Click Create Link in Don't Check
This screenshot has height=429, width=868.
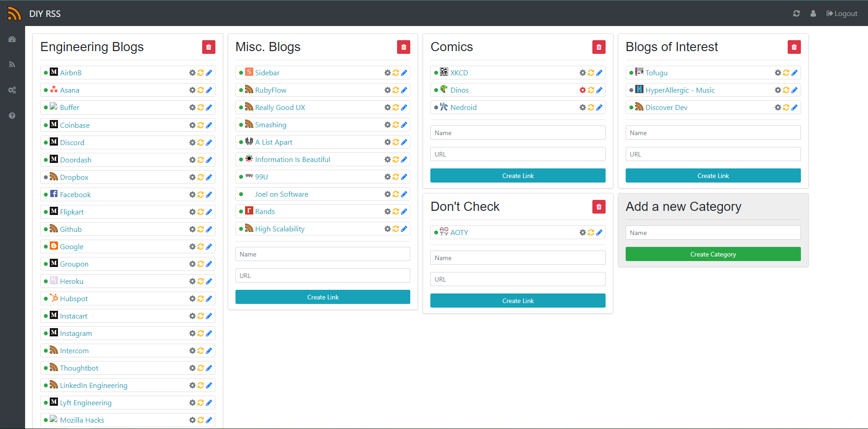518,301
